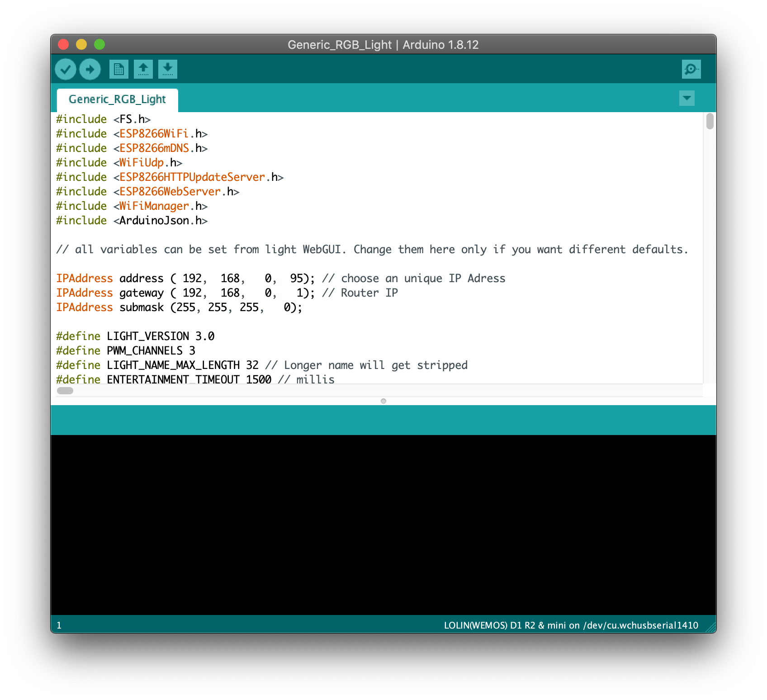Click the Upload arrow button
The image size is (767, 700).
tap(90, 69)
